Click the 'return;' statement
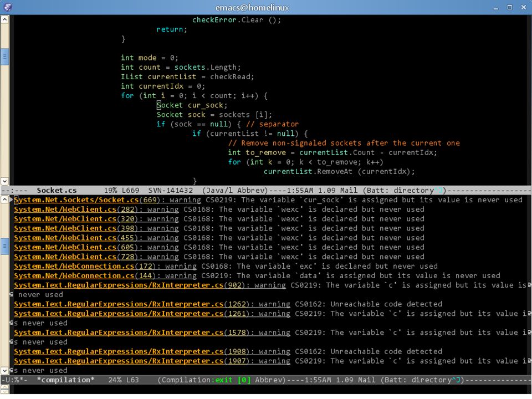This screenshot has width=532, height=399. coord(172,29)
